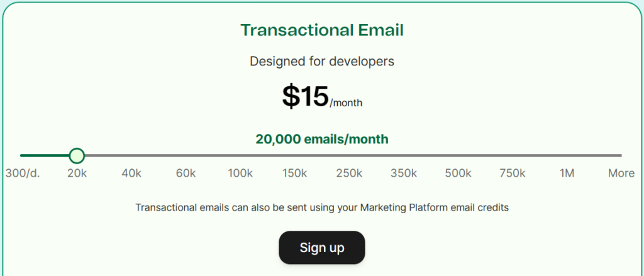644x276 pixels.
Task: Pick the 100k volume tick label
Action: tap(240, 174)
